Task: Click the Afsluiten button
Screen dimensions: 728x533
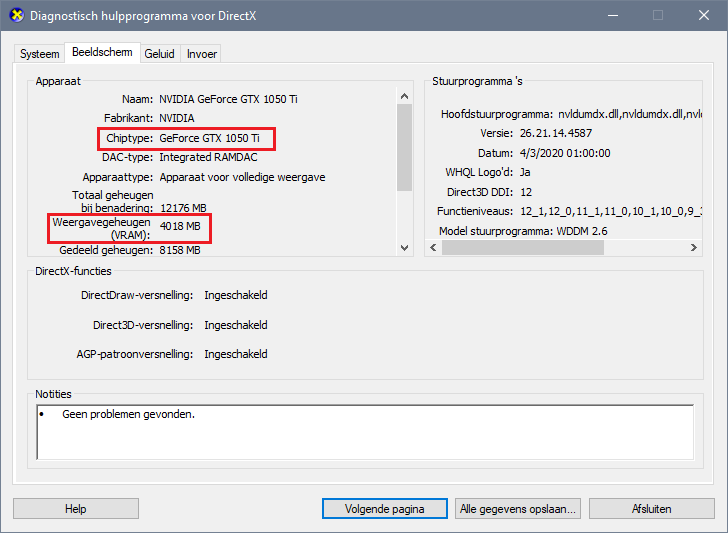Action: (x=651, y=509)
